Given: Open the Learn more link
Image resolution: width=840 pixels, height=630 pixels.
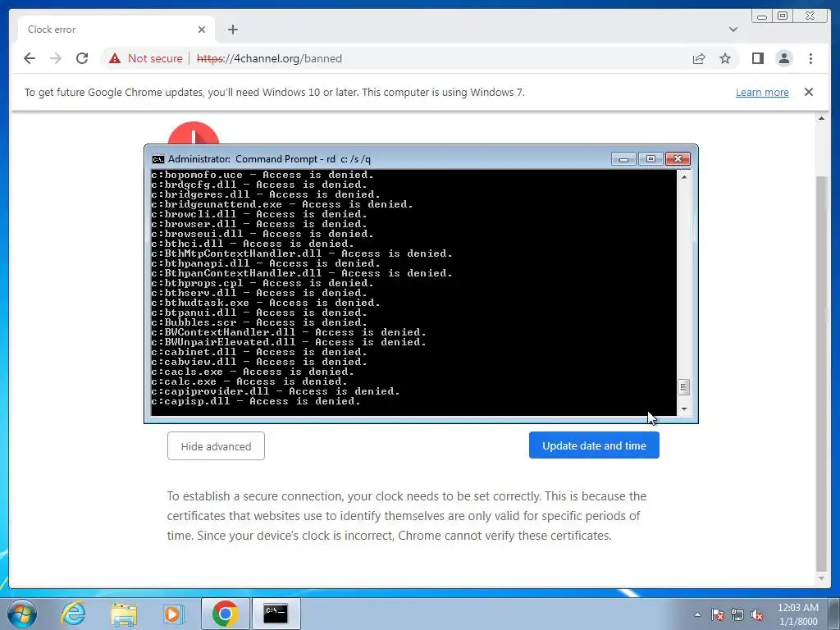Looking at the screenshot, I should click(x=762, y=92).
